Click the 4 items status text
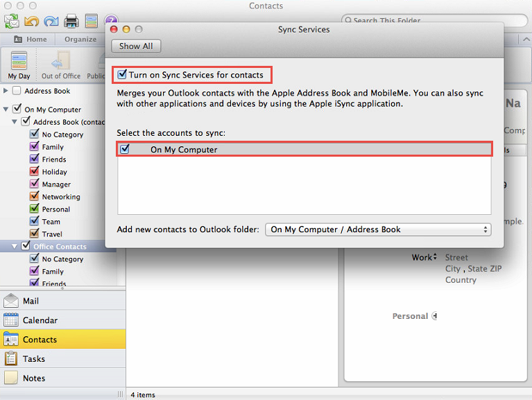The image size is (532, 400). pyautogui.click(x=143, y=394)
